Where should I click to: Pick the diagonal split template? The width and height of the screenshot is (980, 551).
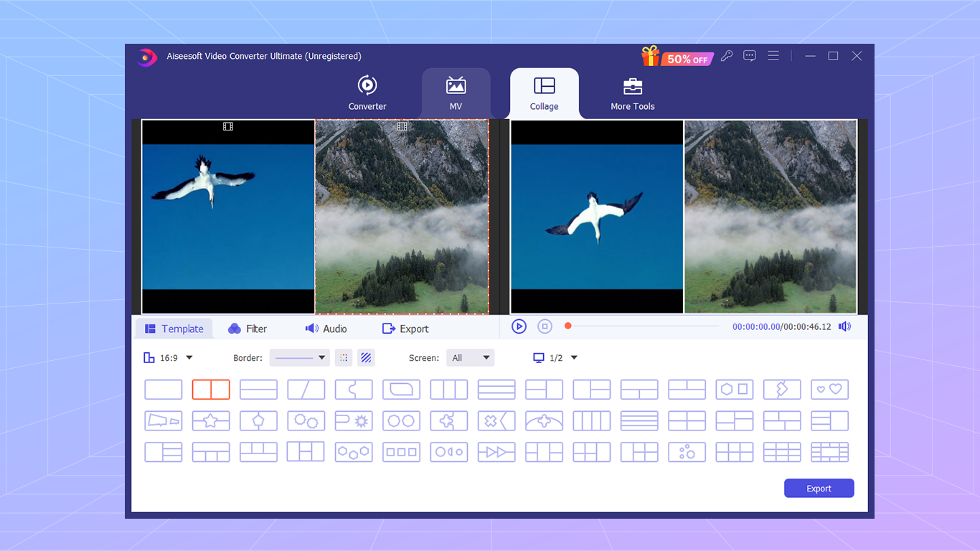pos(306,390)
